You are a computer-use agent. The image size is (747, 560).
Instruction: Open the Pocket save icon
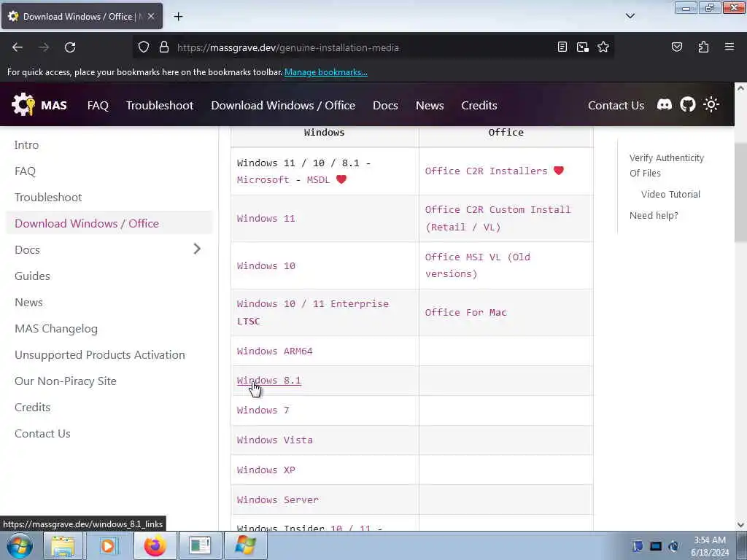coord(676,47)
